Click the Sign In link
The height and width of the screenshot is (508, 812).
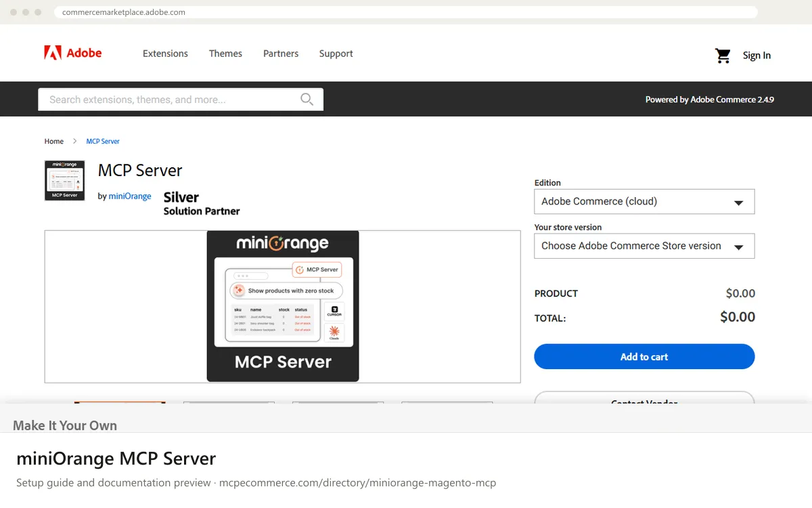(757, 56)
